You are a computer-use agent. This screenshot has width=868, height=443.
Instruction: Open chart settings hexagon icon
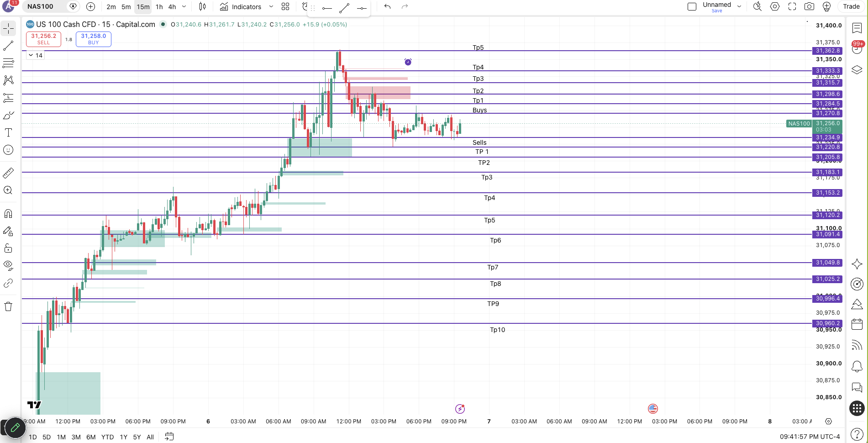[775, 6]
